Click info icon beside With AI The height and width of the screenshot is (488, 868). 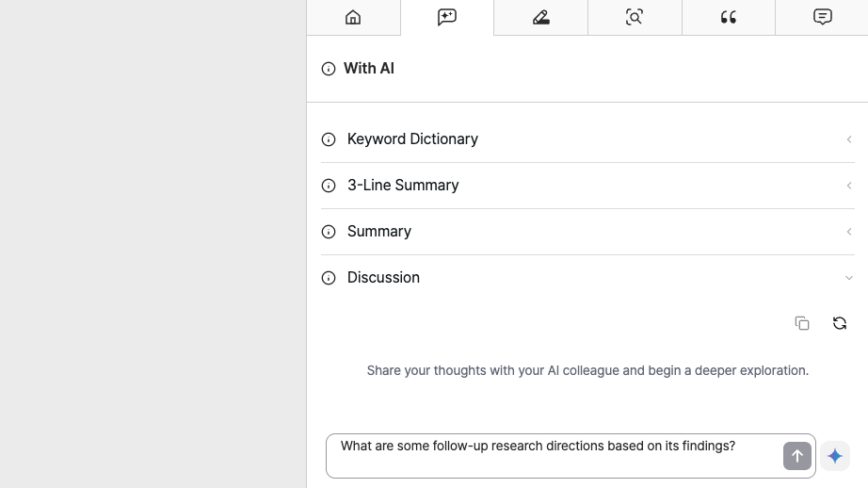[329, 69]
